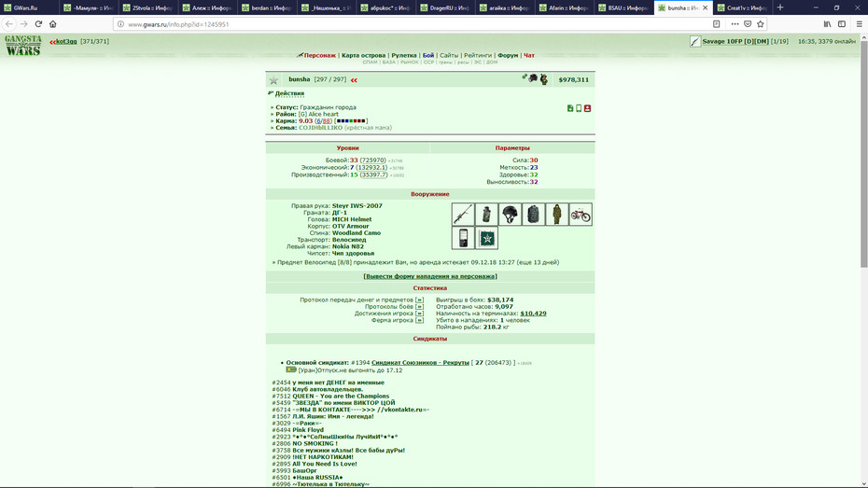
Task: Expand the Протоколы боёв [»] button
Action: click(419, 307)
